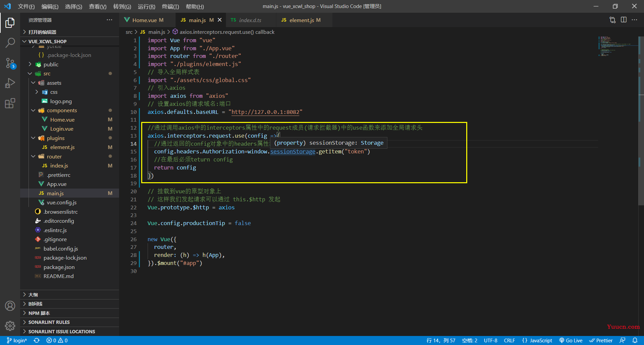Split the editor to the right
The image size is (644, 345).
click(x=624, y=20)
